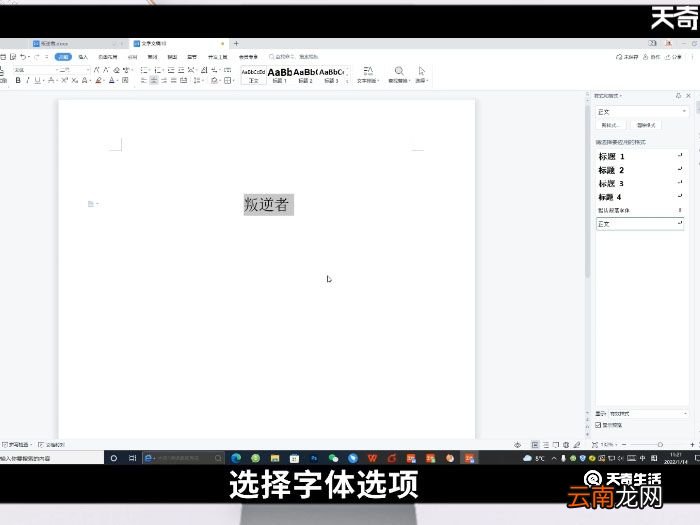The height and width of the screenshot is (525, 700).
Task: Open the Select tool dropdown
Action: point(422,75)
